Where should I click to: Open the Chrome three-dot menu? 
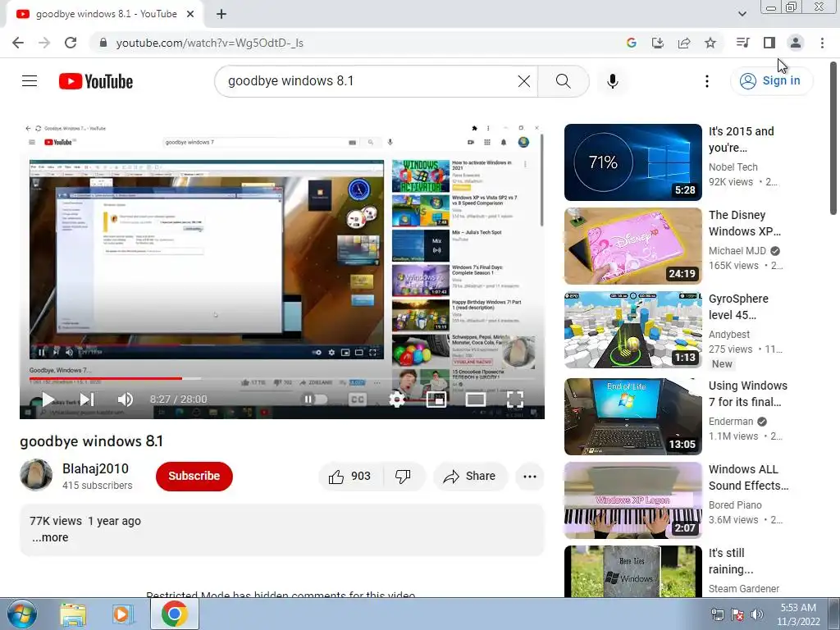(x=822, y=43)
